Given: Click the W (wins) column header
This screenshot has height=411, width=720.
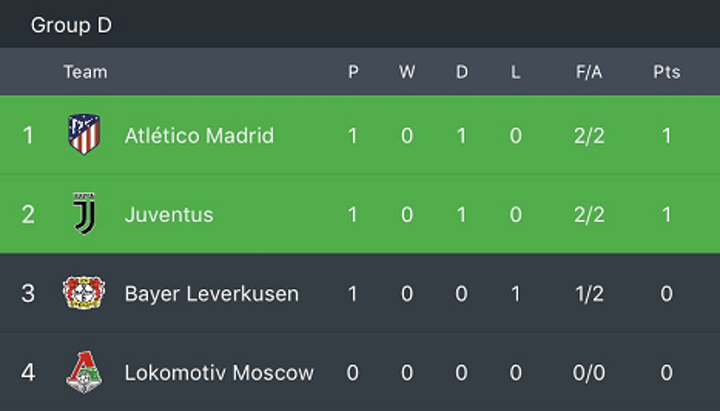Looking at the screenshot, I should click(x=407, y=72).
